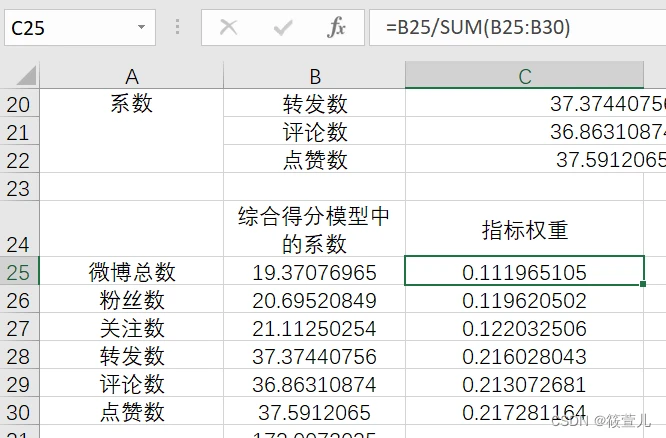Click cell B21 containing 评论数
666x438 pixels.
click(315, 131)
